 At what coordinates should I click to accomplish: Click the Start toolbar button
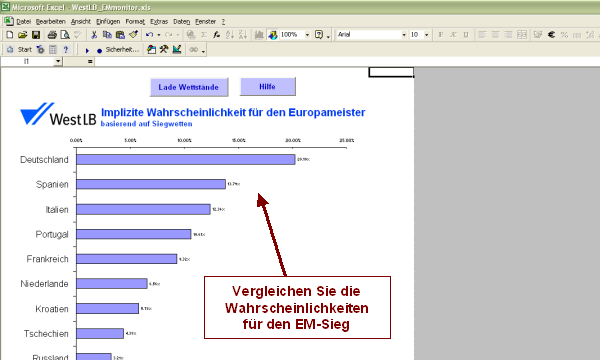[x=24, y=50]
